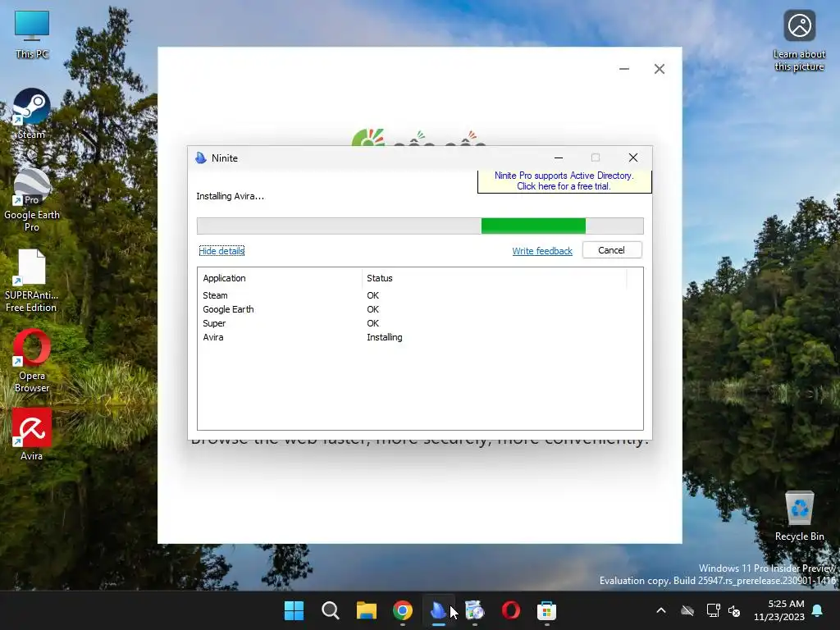Screen dimensions: 840x630
Task: Click the installer taskbar icon beside Ninite
Action: 475,610
